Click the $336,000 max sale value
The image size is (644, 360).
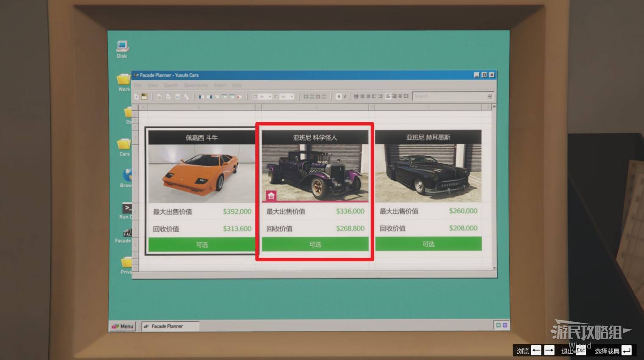[350, 211]
